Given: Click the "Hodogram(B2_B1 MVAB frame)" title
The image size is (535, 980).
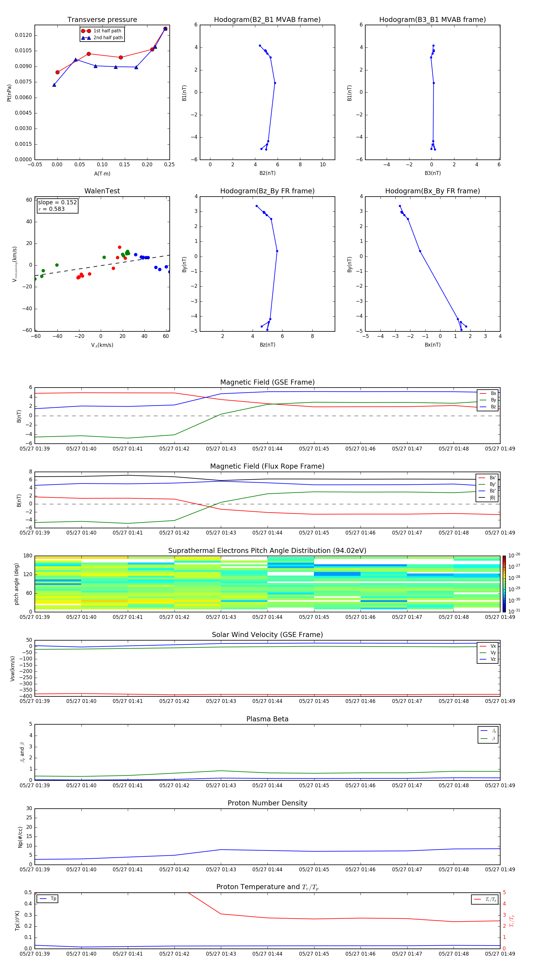Looking at the screenshot, I should pos(267,20).
